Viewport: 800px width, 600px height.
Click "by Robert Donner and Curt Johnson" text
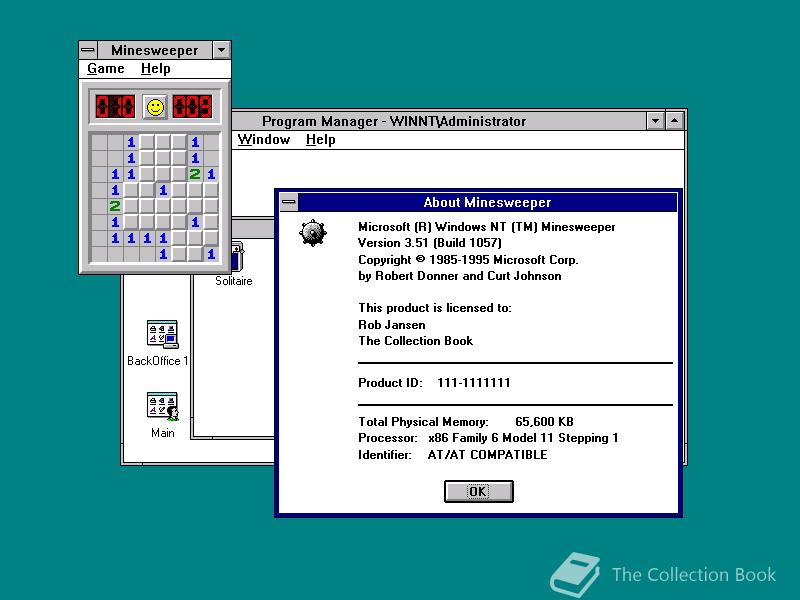click(460, 276)
